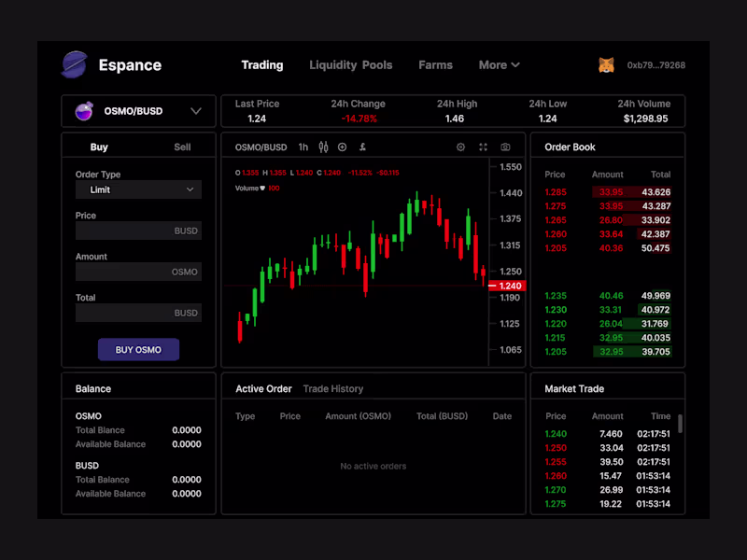Image resolution: width=747 pixels, height=560 pixels.
Task: Click market trade price 1.240
Action: [556, 434]
